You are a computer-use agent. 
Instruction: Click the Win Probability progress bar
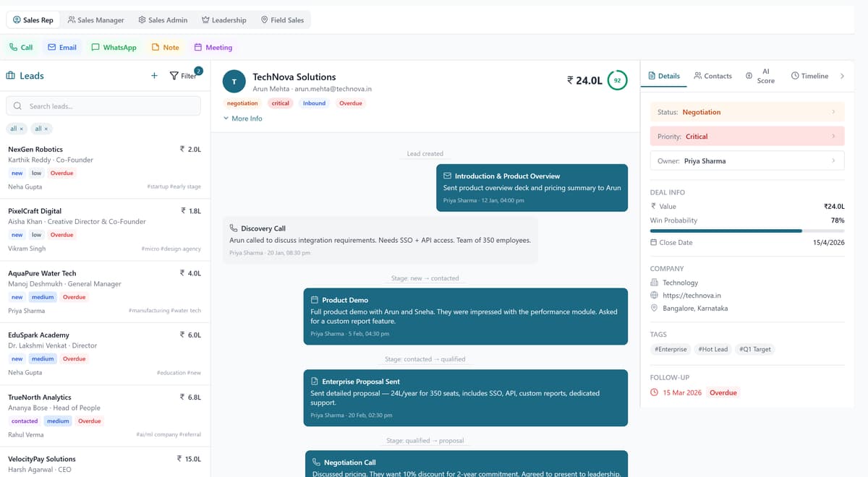click(x=747, y=231)
